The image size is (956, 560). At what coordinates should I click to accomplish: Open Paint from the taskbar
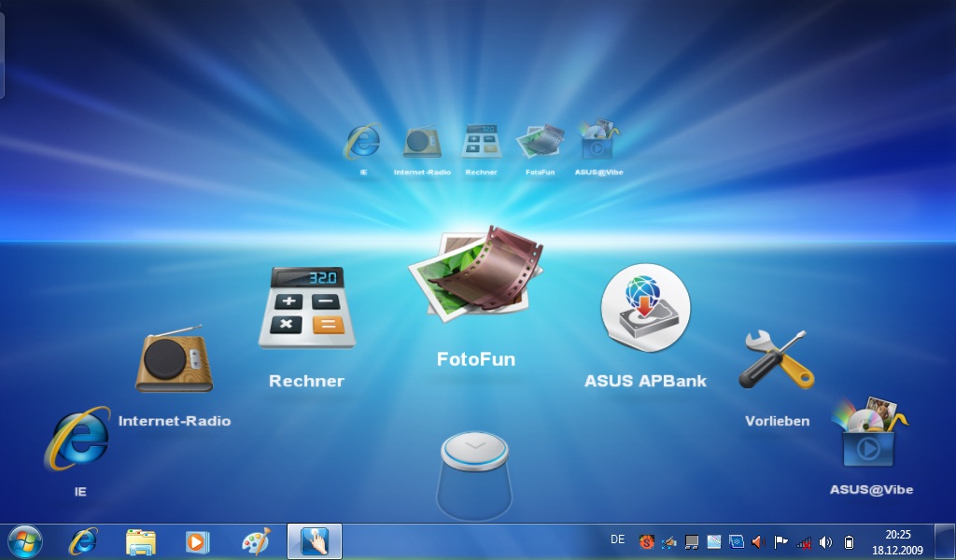[x=256, y=541]
